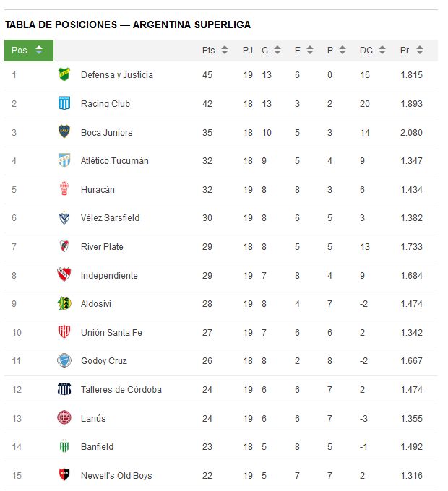Click the Godoy Cruz round crest
The image size is (448, 491).
coord(64,361)
